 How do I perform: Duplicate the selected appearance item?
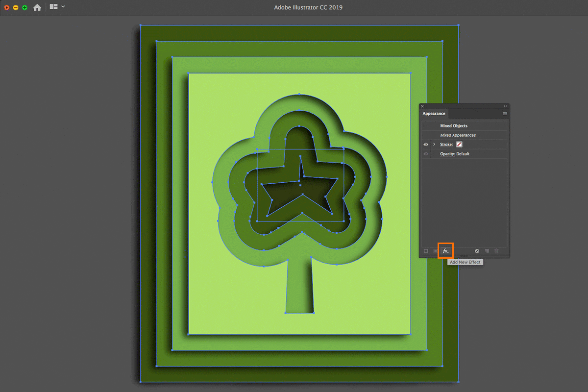pyautogui.click(x=487, y=251)
